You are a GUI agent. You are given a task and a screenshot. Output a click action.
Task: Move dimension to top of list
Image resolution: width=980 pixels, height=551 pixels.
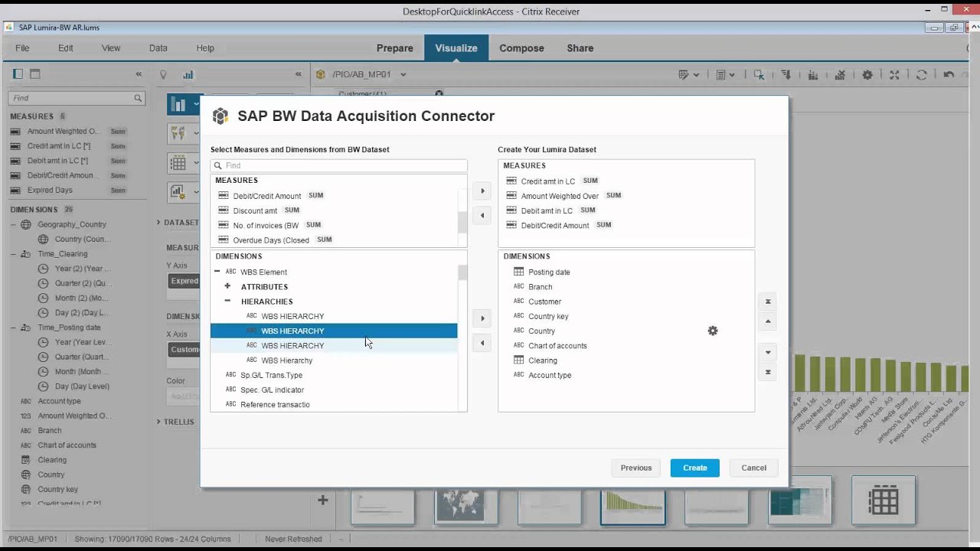(768, 302)
